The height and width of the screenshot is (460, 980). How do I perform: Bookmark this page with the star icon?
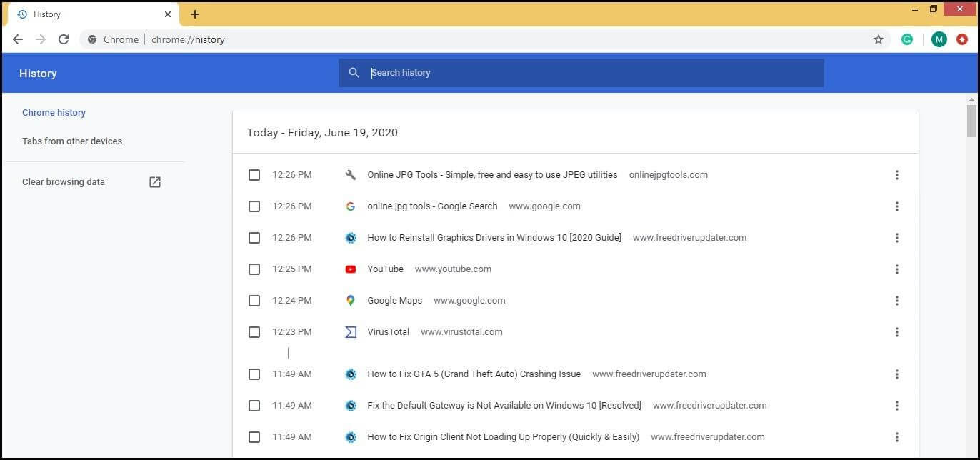pos(879,39)
